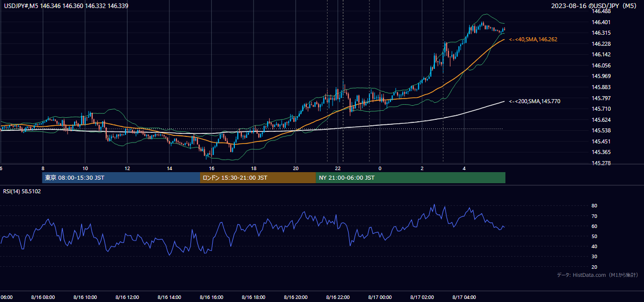This screenshot has height=302, width=644.
Task: Click RSI scale value 20
Action: click(x=595, y=267)
